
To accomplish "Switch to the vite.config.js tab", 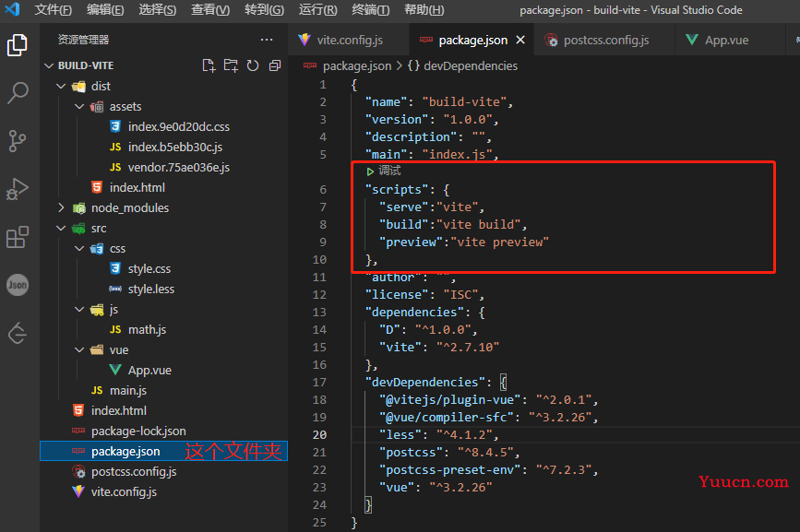I will tap(349, 40).
